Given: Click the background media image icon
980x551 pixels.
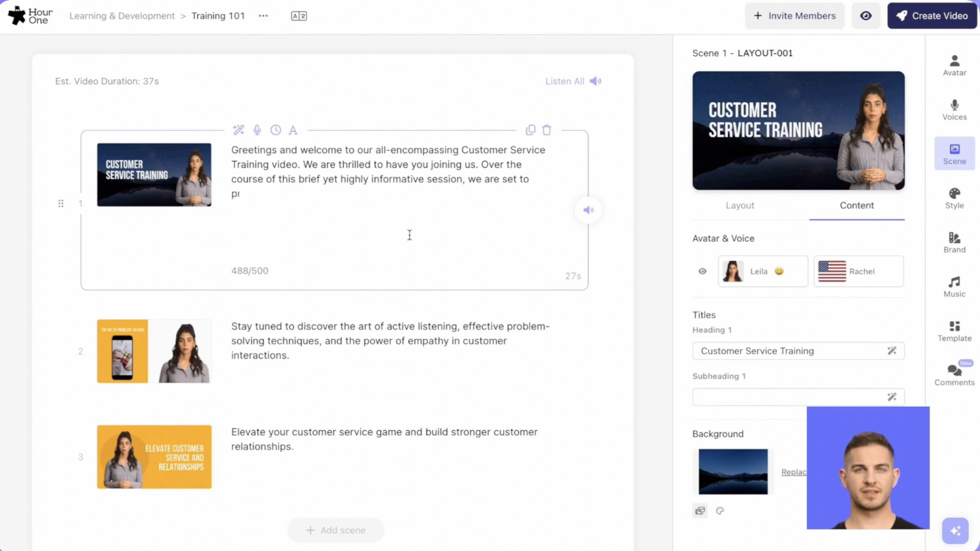Looking at the screenshot, I should tap(700, 511).
